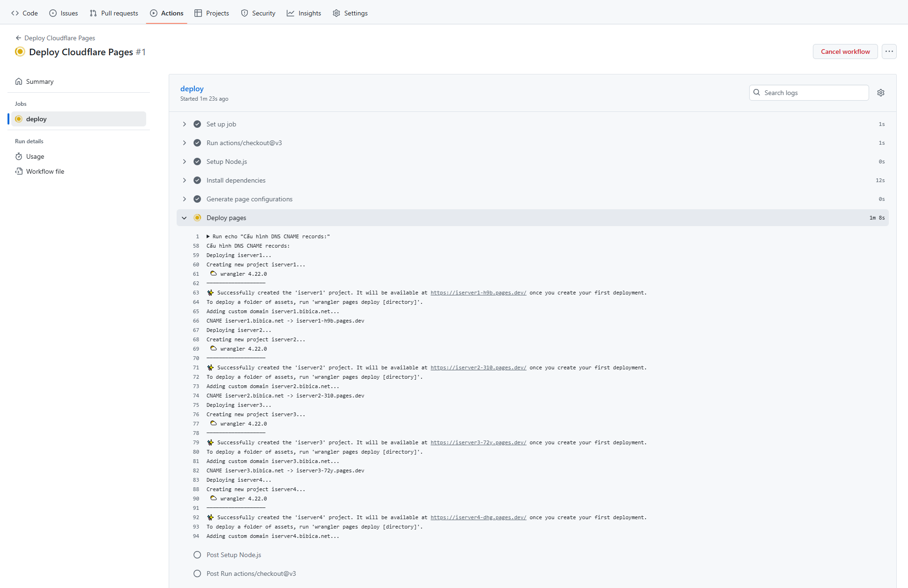908x588 pixels.
Task: Open repository Settings tab
Action: coord(350,13)
